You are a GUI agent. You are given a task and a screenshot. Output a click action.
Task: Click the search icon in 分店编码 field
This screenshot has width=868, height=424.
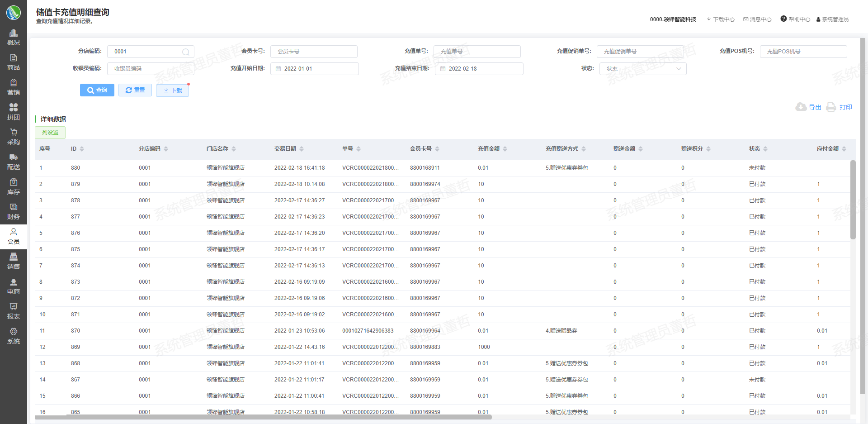(x=185, y=52)
